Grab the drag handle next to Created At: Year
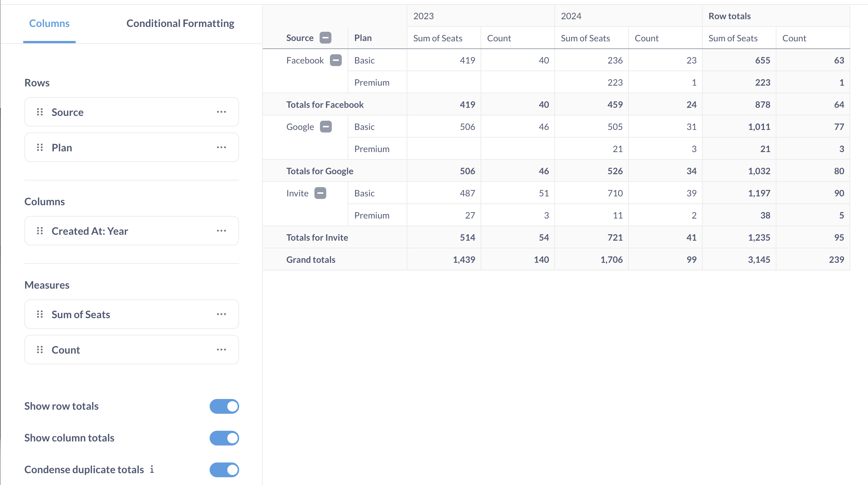 [x=39, y=231]
